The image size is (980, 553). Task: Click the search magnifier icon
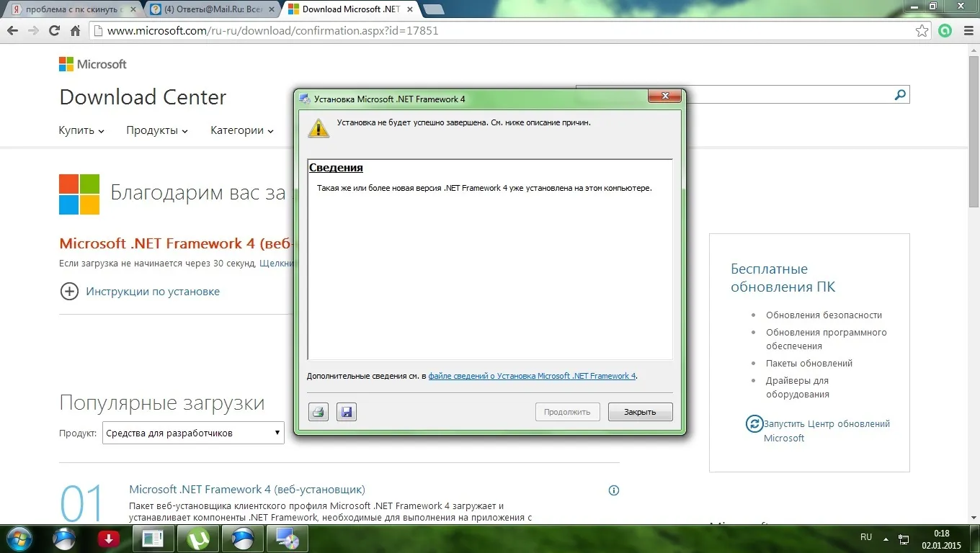click(900, 95)
